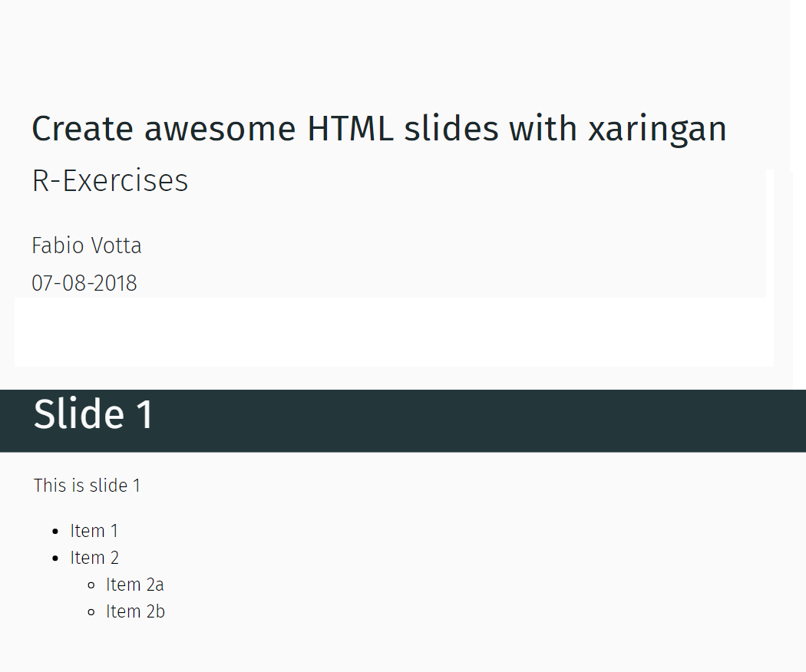Click the author name 'Fabio Votta'
The image size is (806, 672).
coord(86,245)
